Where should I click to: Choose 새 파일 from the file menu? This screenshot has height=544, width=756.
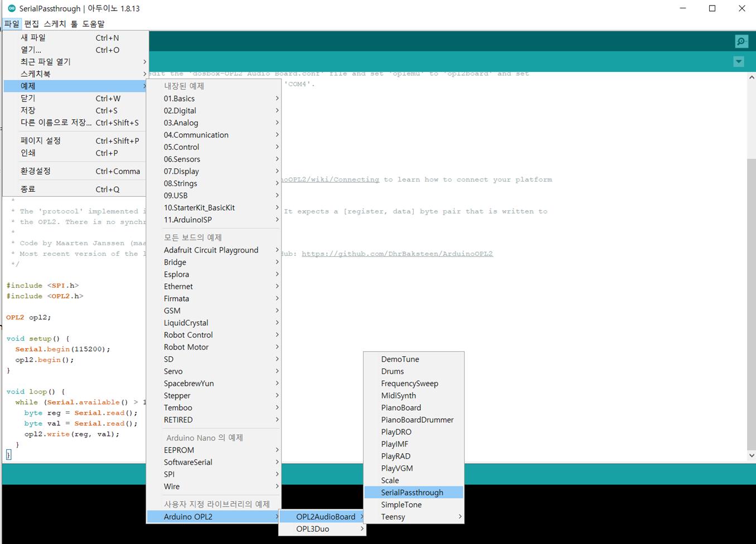tap(76, 37)
